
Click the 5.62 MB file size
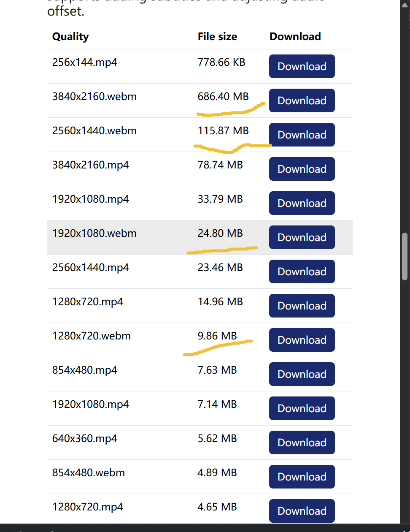(x=217, y=439)
